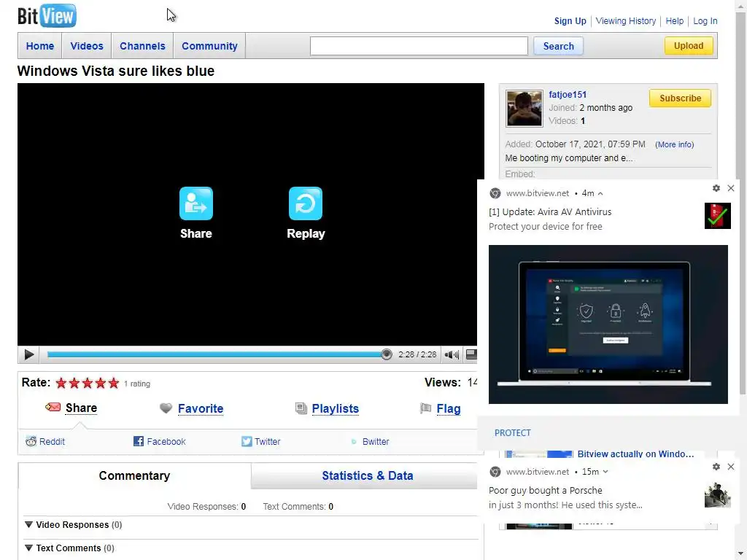Click the Twitter share text
Viewport: 747px width, 560px height.
pyautogui.click(x=267, y=441)
